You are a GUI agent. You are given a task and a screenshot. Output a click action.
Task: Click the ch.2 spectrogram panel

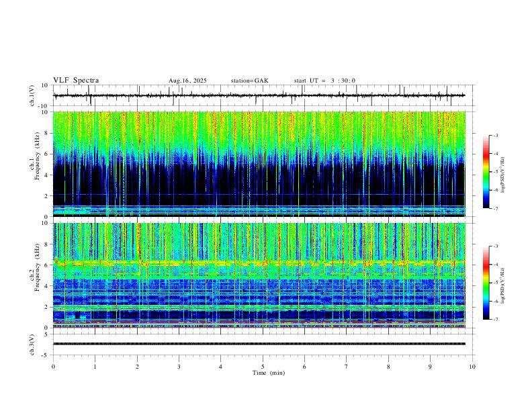259,275
